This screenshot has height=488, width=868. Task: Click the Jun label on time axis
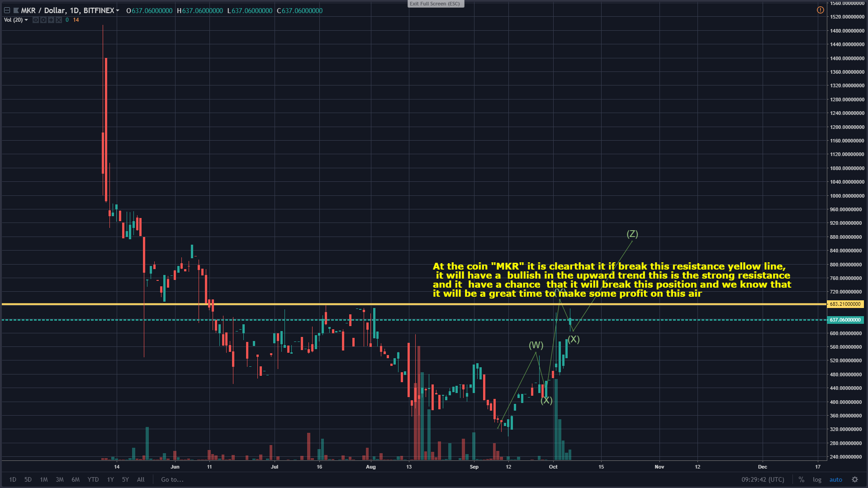(175, 467)
